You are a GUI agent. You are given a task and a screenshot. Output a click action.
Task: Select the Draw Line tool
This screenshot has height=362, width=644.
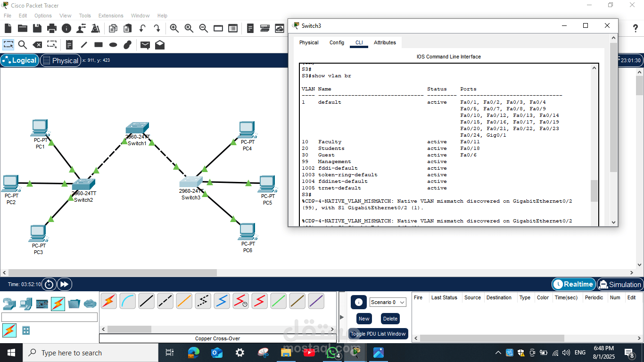click(84, 45)
